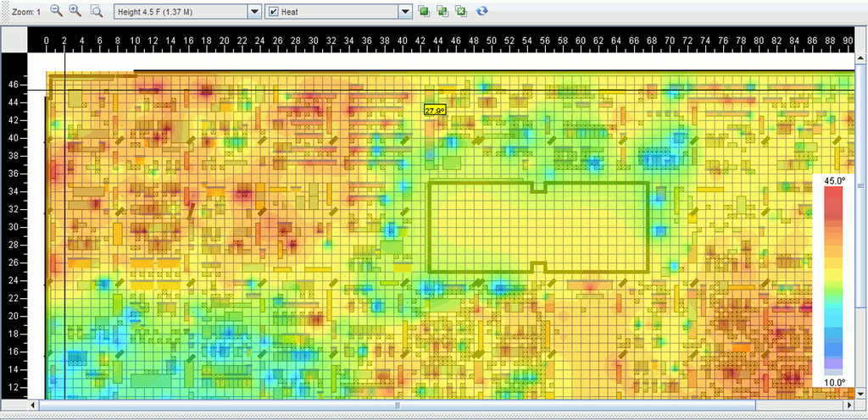868x420 pixels.
Task: Click the horizontal scrollbar track
Action: pos(593,406)
